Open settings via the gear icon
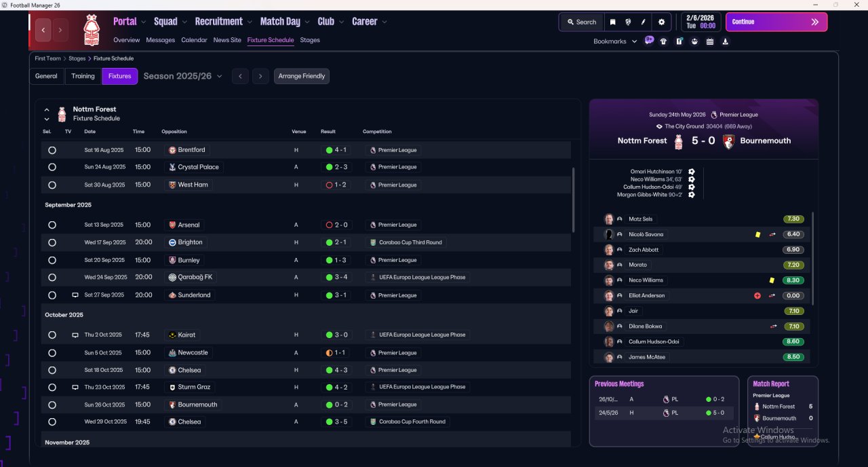 coord(662,22)
